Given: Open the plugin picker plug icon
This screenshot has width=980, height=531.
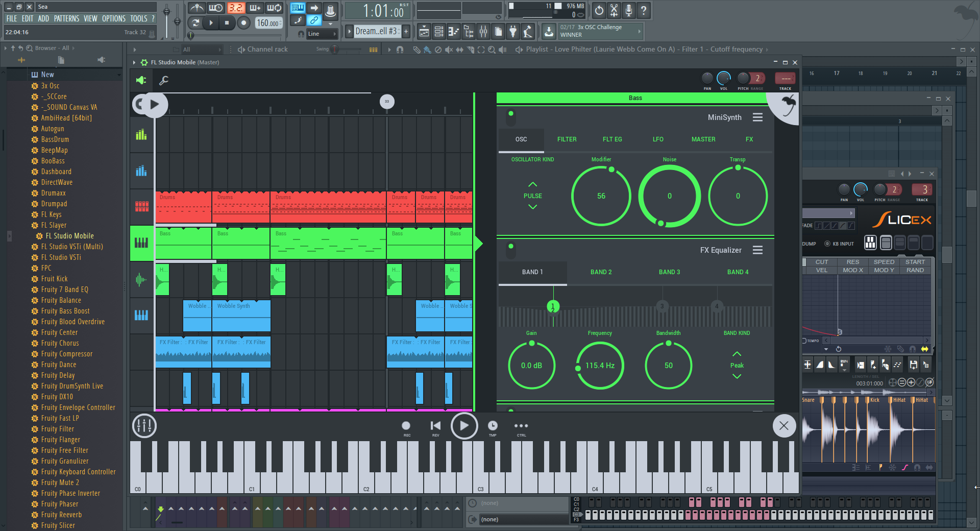Looking at the screenshot, I should click(x=513, y=32).
